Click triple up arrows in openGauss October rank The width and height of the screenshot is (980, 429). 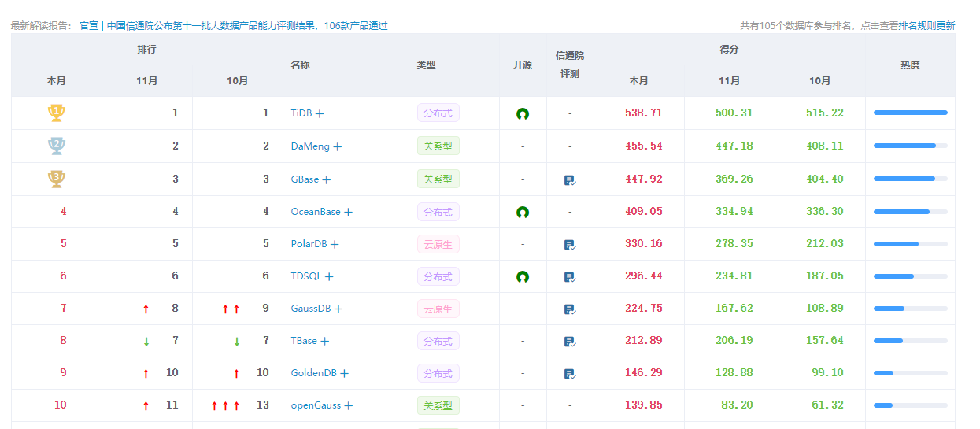coord(225,406)
